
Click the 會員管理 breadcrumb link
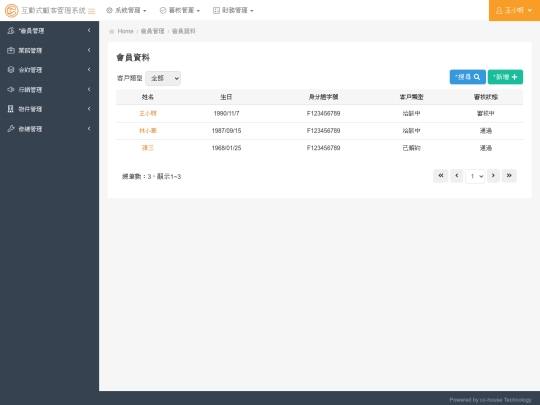pos(153,31)
